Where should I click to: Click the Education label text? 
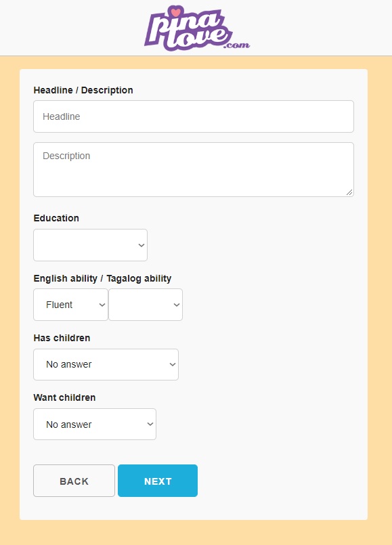coord(56,218)
